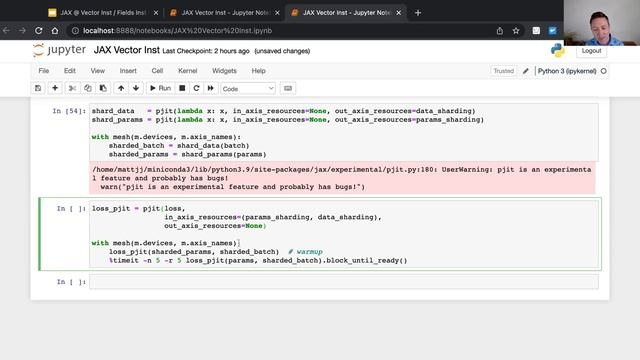Go to browser home page
The width and height of the screenshot is (640, 360).
(55, 31)
